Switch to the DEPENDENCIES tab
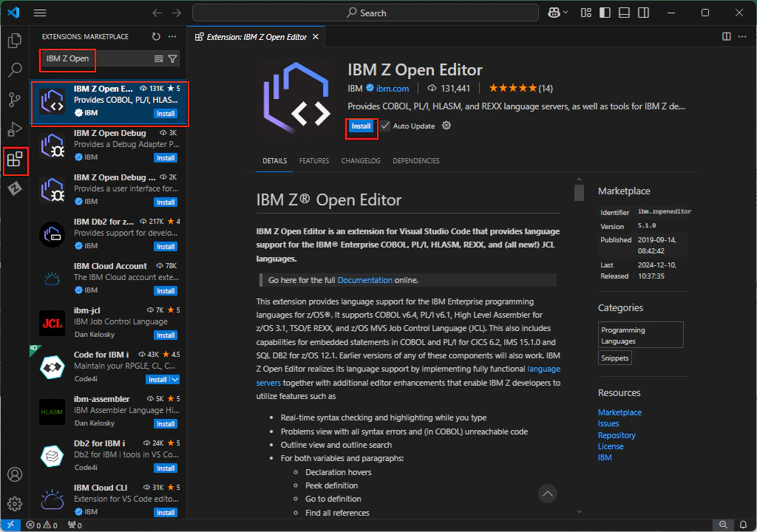Viewport: 757px width, 532px height. click(x=416, y=161)
